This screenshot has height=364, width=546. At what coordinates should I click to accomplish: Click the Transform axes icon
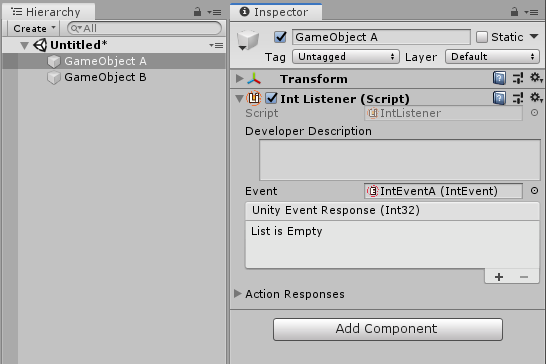254,79
